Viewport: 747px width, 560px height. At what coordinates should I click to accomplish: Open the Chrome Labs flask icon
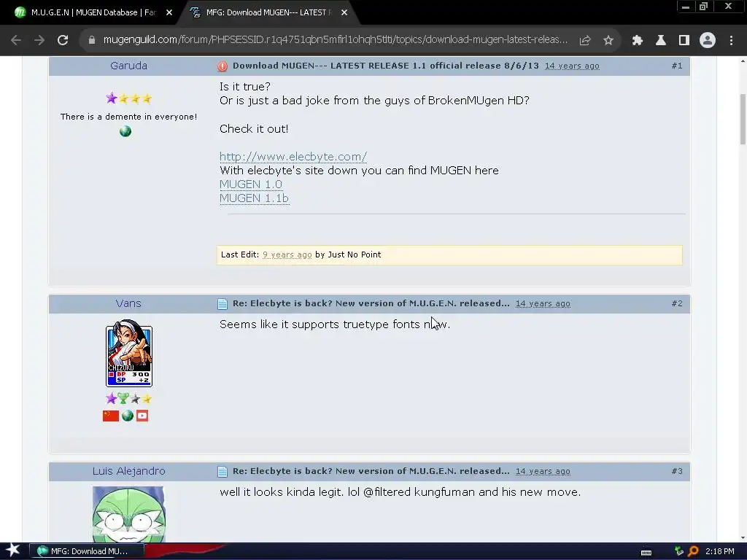coord(661,41)
